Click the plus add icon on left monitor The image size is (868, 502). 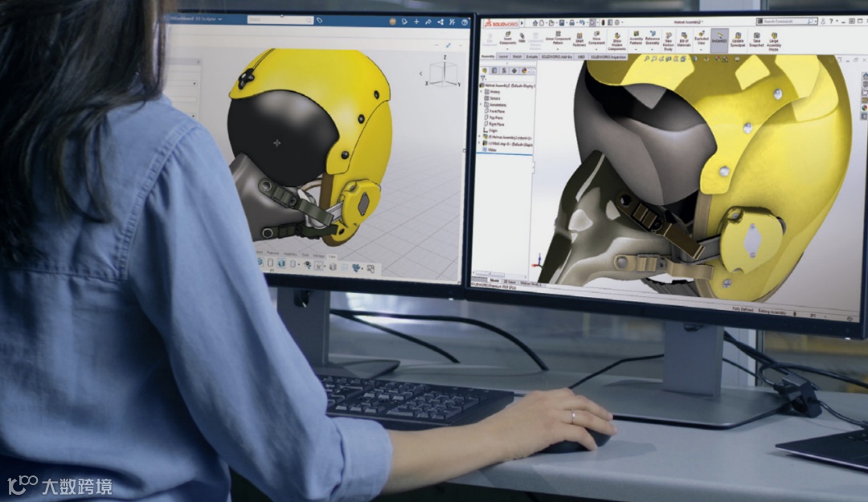[x=416, y=22]
